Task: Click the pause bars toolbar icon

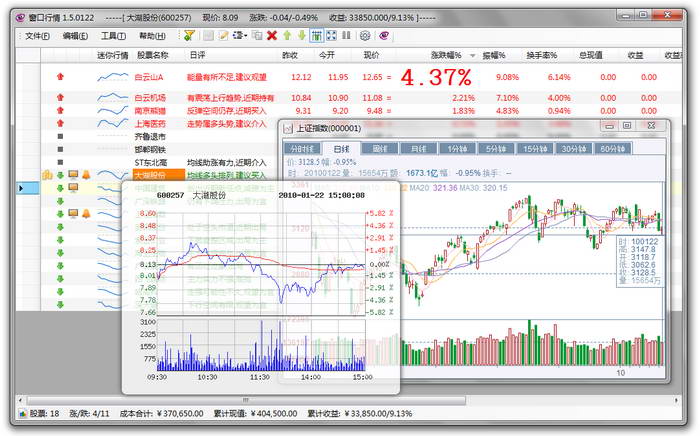Action: pyautogui.click(x=346, y=35)
